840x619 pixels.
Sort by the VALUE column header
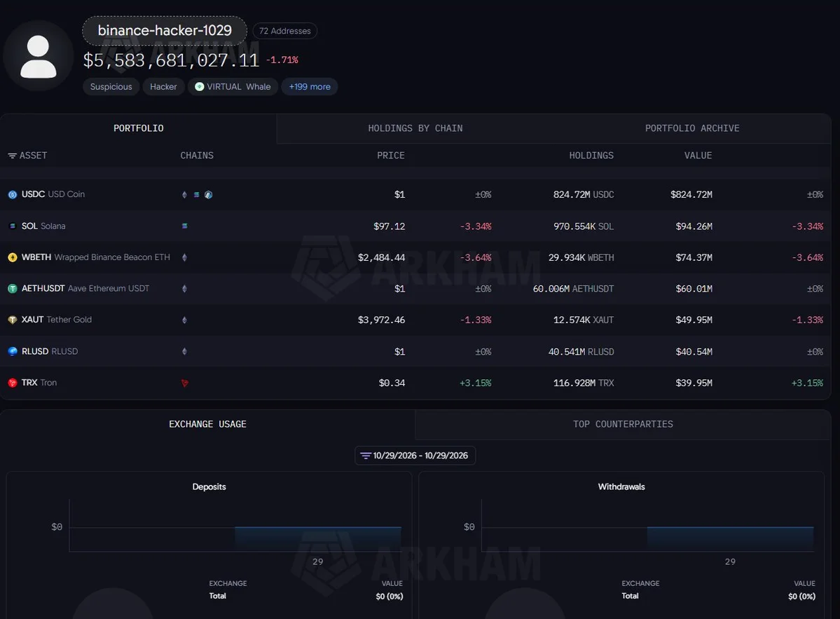[x=698, y=156]
